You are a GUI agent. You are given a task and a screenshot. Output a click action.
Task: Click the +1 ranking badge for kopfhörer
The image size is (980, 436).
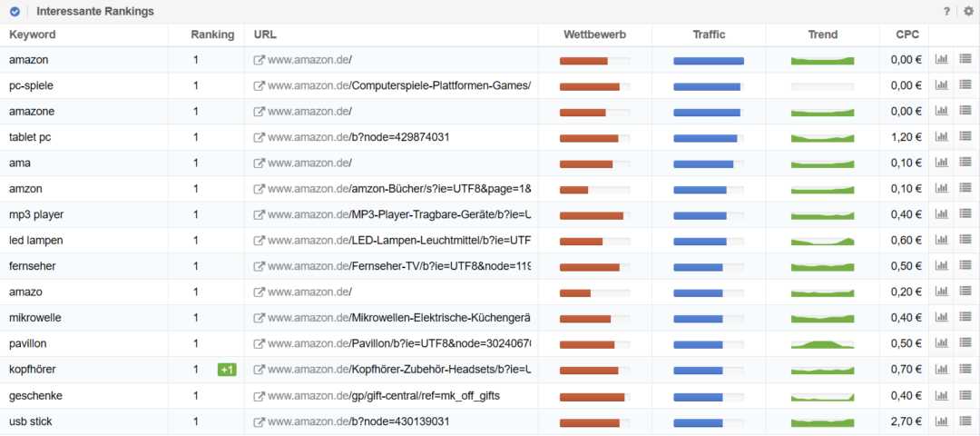pos(227,370)
